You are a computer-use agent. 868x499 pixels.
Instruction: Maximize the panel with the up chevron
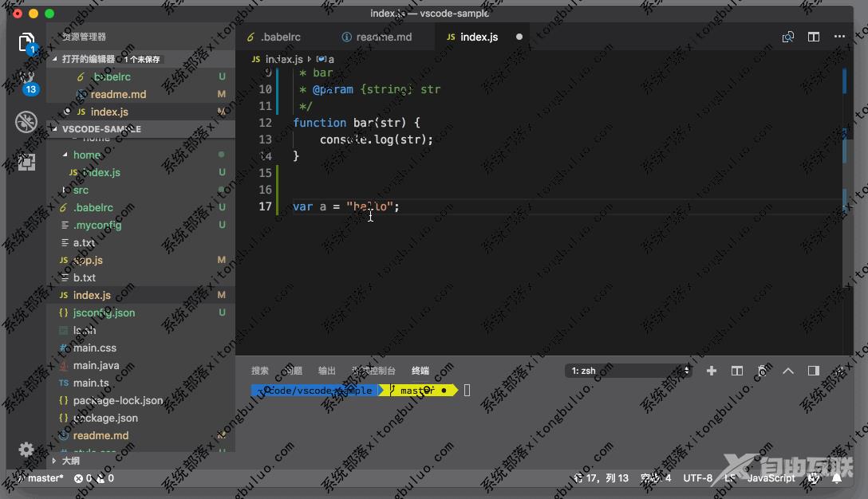pyautogui.click(x=788, y=371)
